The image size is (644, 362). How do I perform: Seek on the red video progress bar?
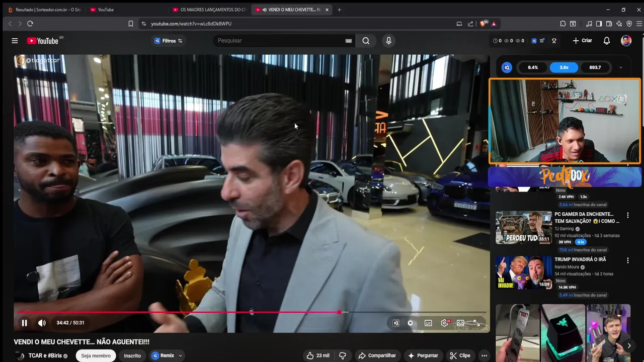tap(252, 312)
